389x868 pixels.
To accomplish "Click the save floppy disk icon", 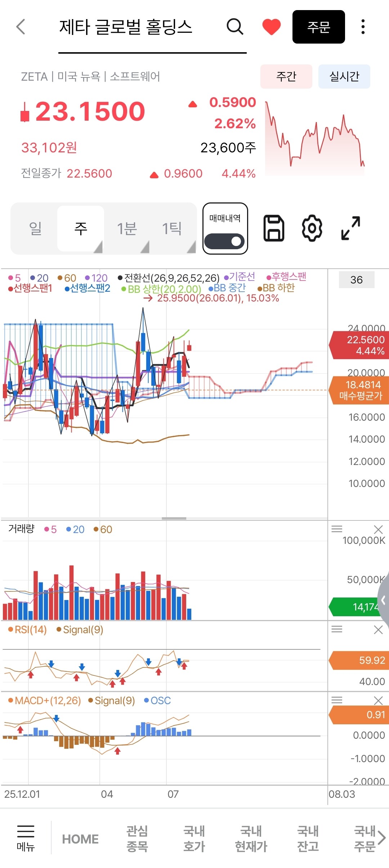I will pyautogui.click(x=274, y=228).
